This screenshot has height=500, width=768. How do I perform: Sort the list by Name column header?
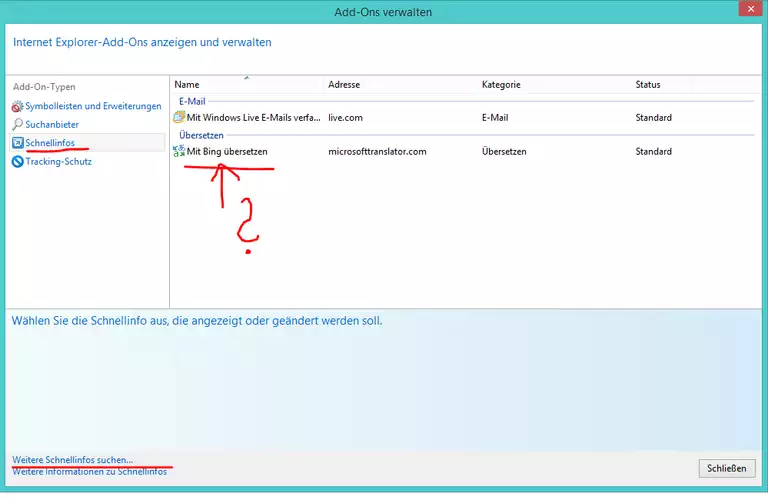pos(187,85)
